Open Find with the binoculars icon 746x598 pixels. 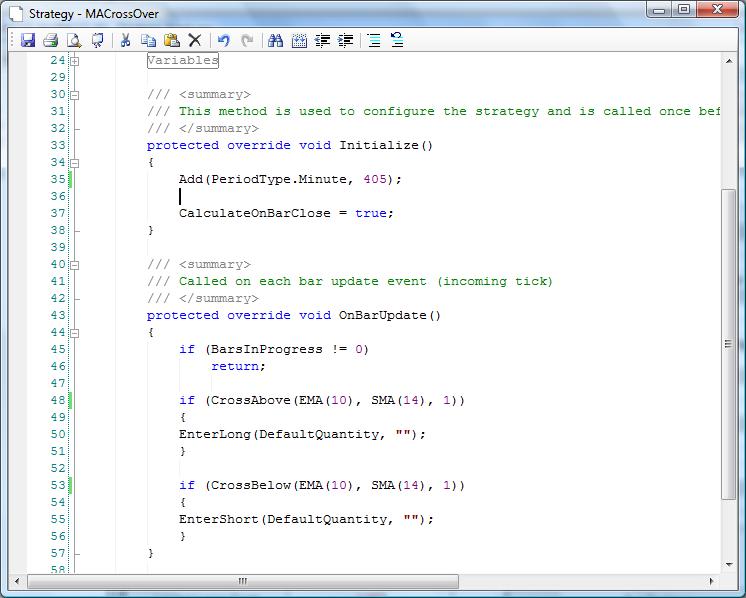(275, 40)
